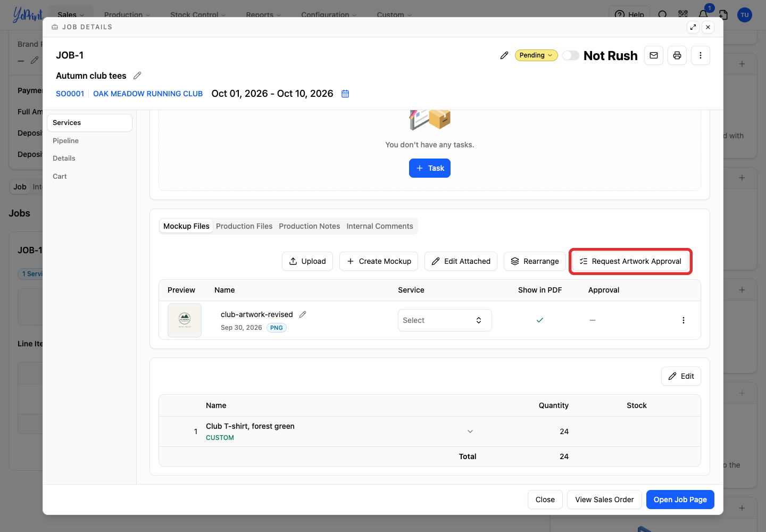The width and height of the screenshot is (766, 532).
Task: Expand the job details dialog to full screen
Action: click(x=693, y=27)
